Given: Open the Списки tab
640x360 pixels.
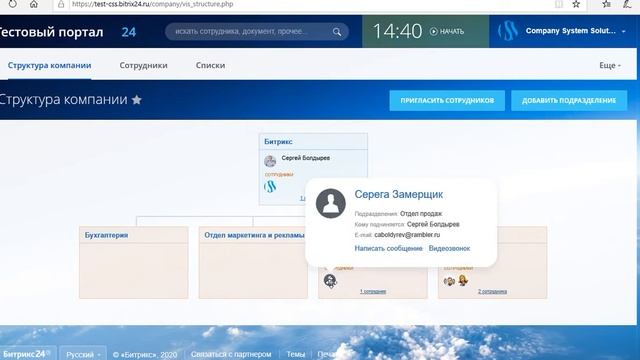Looking at the screenshot, I should (x=210, y=65).
